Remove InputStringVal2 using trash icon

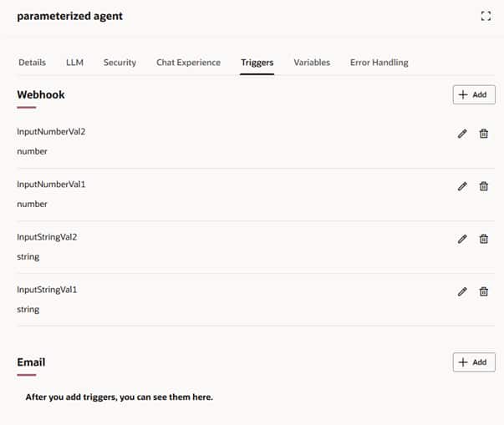[x=483, y=239]
